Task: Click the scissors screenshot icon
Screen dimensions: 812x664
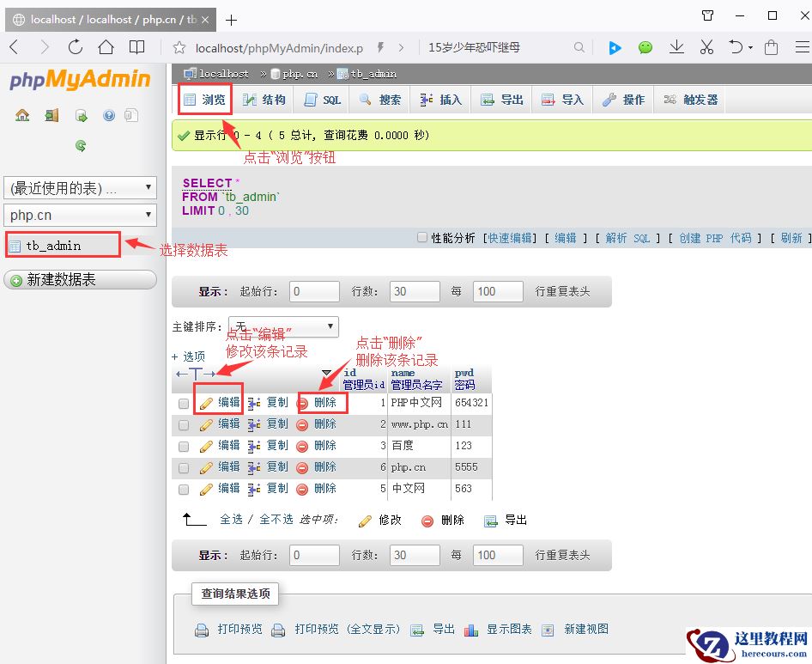Action: click(x=706, y=47)
